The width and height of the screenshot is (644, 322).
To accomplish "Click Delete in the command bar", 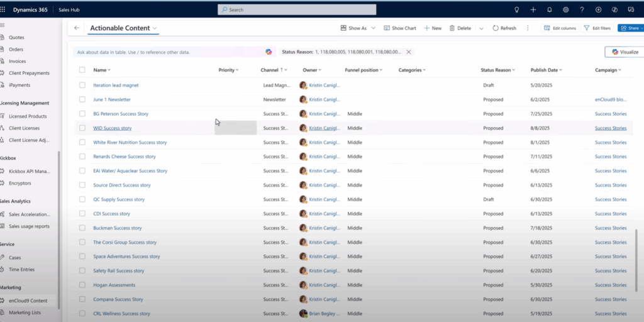I will point(460,28).
